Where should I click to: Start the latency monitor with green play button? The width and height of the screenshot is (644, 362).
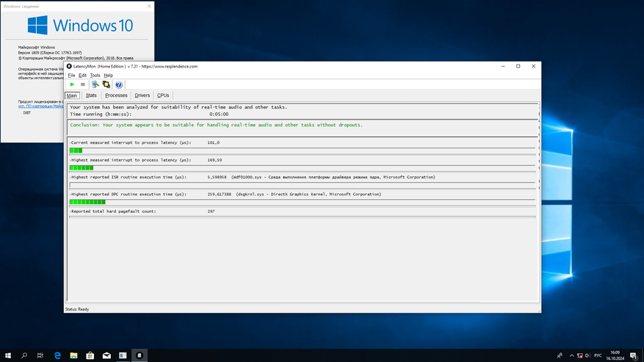(x=72, y=84)
